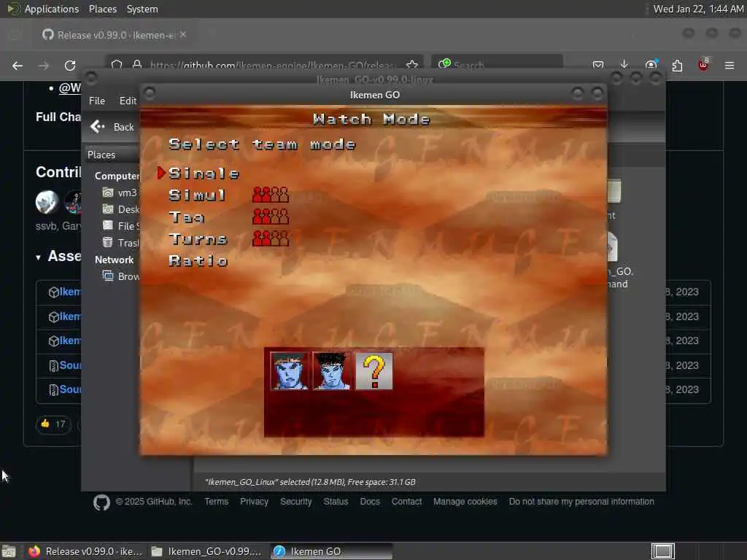Switch to the Firefox taskbar entry
Image resolution: width=747 pixels, height=560 pixels.
click(x=85, y=551)
